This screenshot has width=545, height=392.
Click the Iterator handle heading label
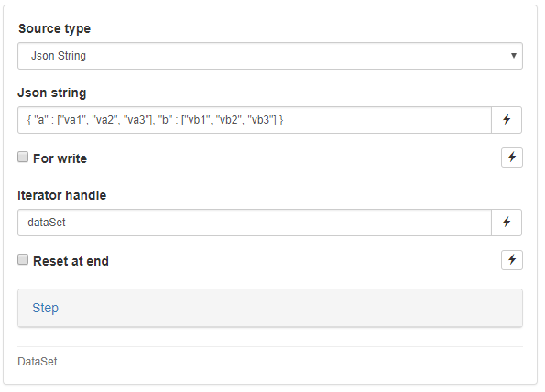(62, 195)
